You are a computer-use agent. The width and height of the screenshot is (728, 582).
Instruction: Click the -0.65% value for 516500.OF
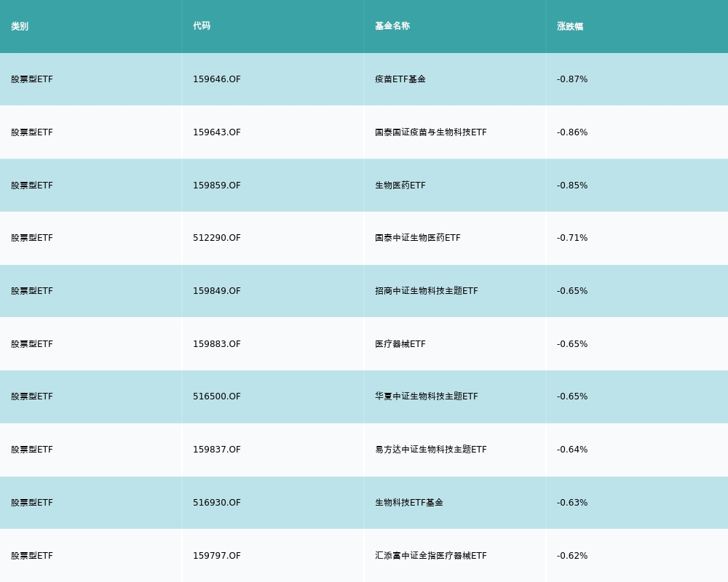click(x=572, y=396)
